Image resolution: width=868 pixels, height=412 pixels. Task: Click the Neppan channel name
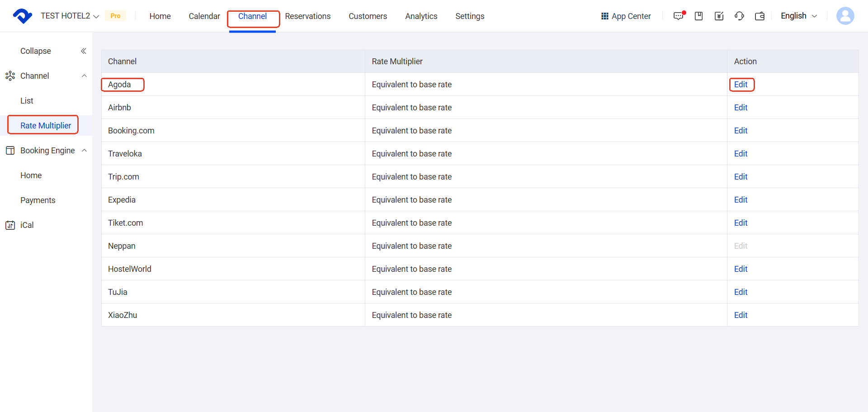122,246
